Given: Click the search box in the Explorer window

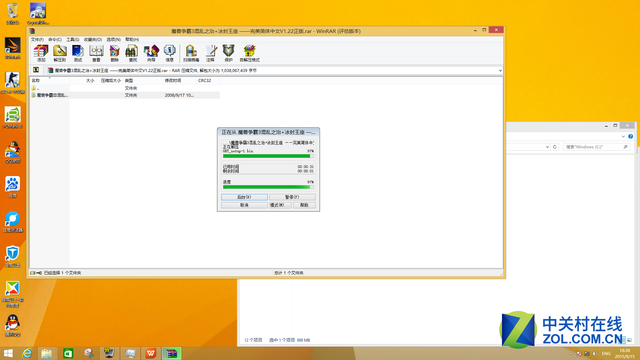Looking at the screenshot, I should point(596,147).
